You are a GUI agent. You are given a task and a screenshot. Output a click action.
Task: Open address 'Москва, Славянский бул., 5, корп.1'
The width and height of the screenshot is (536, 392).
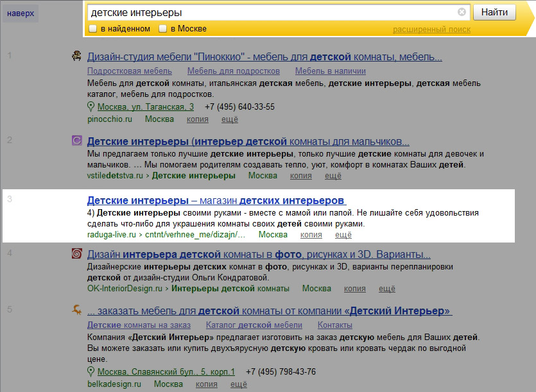[166, 372]
